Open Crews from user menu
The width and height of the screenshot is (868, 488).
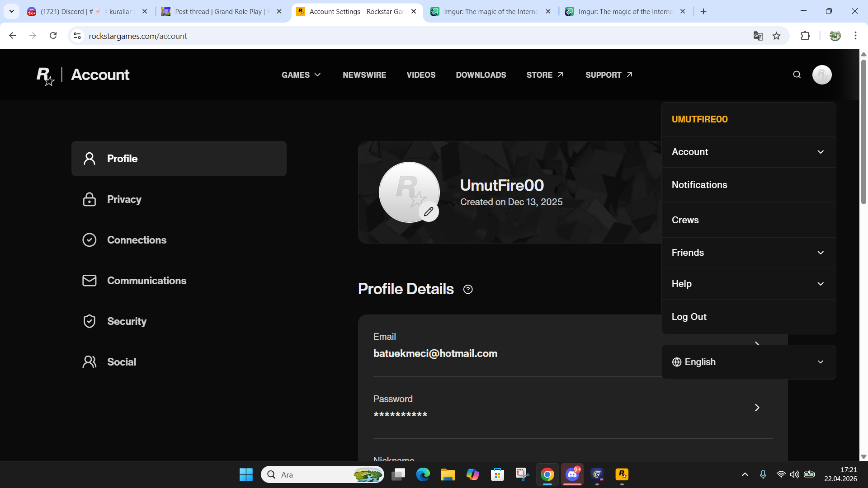[x=749, y=220]
